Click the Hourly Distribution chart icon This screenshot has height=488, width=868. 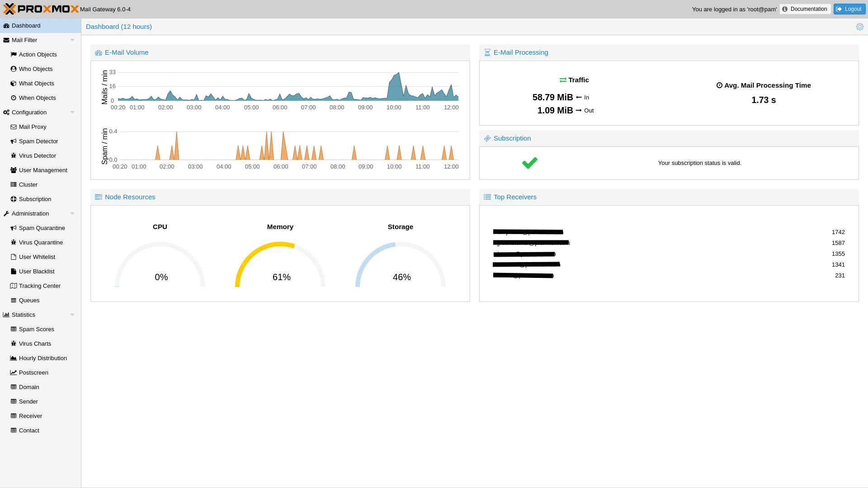pos(14,358)
